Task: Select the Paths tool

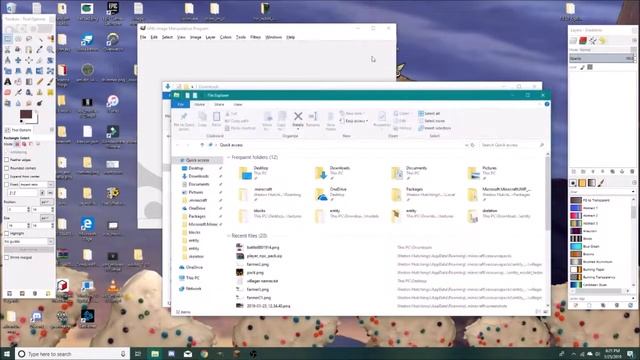Action: pos(29,50)
